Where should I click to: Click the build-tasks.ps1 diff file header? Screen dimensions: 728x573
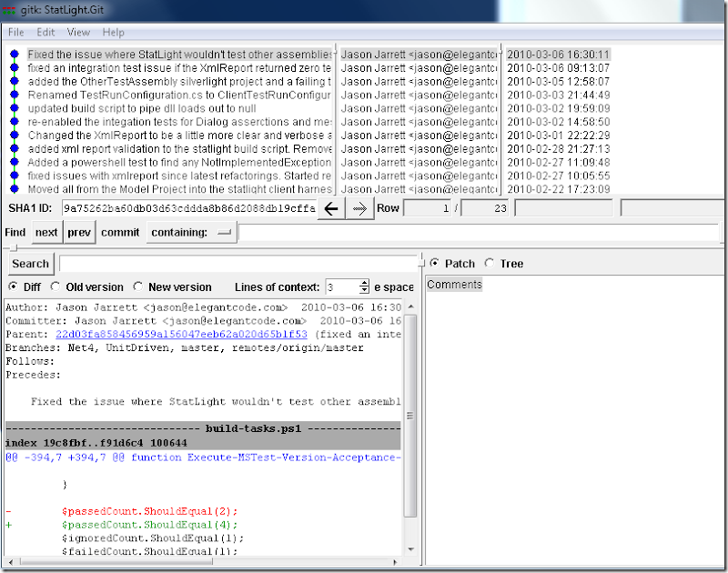[203, 428]
